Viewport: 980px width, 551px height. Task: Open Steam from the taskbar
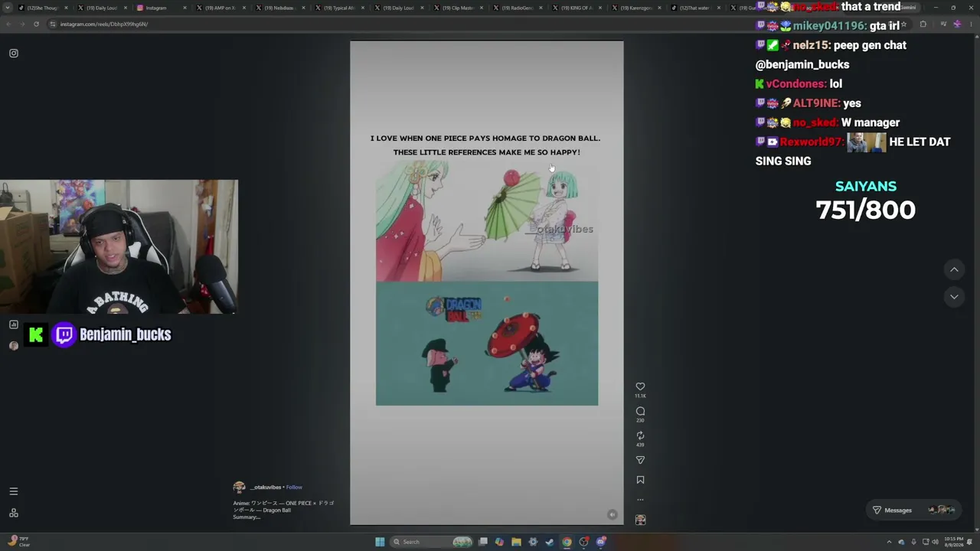[x=550, y=542]
